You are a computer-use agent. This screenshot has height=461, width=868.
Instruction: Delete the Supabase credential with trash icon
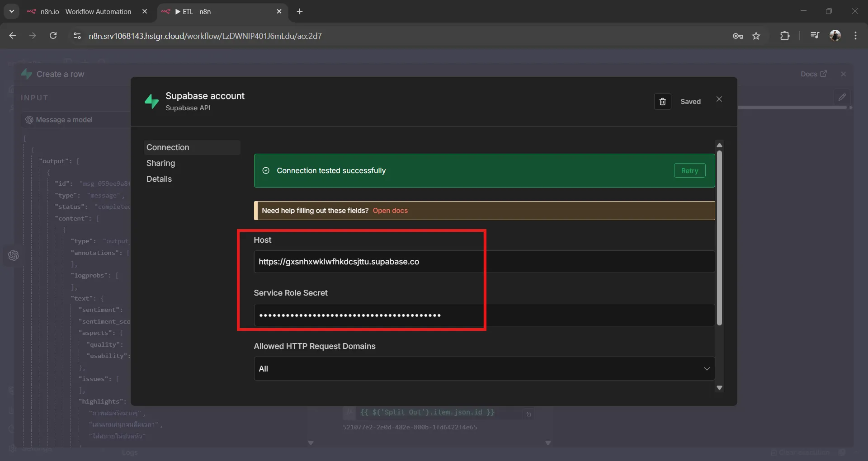click(662, 102)
